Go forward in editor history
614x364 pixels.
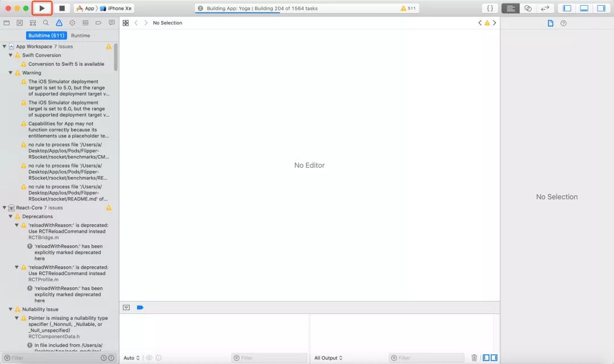click(146, 23)
